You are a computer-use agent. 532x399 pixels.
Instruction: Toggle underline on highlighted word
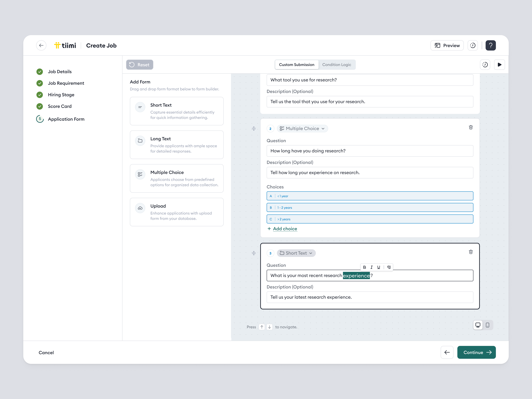click(379, 267)
